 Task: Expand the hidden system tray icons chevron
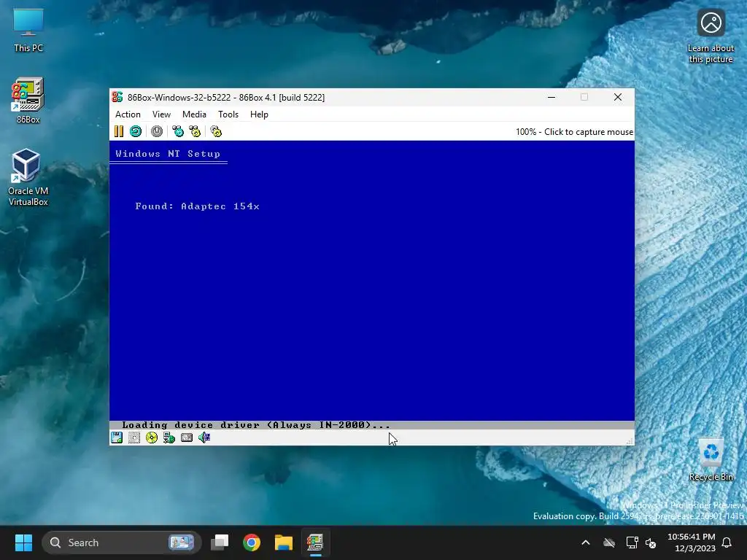(586, 542)
